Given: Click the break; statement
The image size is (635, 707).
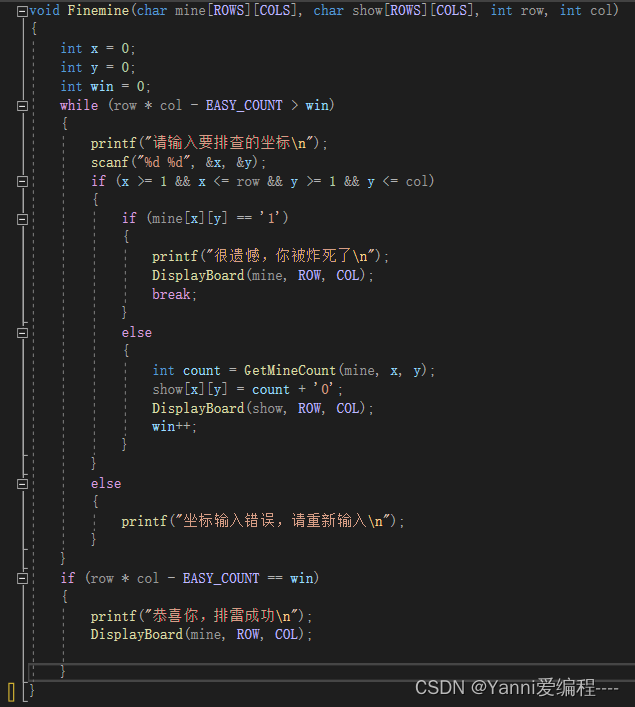Looking at the screenshot, I should click(x=175, y=294).
